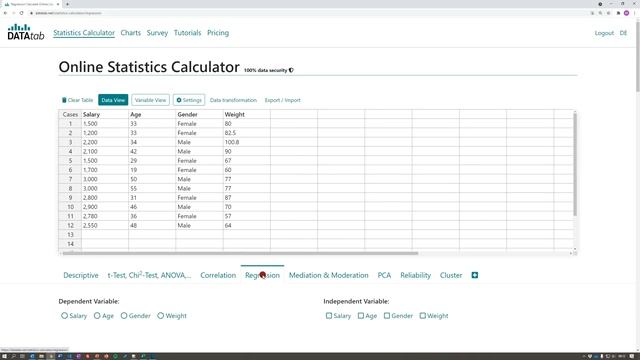Click the Salary column header
640x360 pixels.
(105, 114)
